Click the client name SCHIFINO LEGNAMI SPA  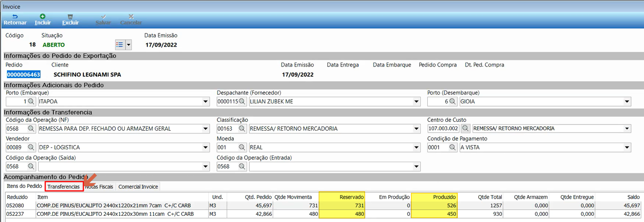tap(87, 74)
